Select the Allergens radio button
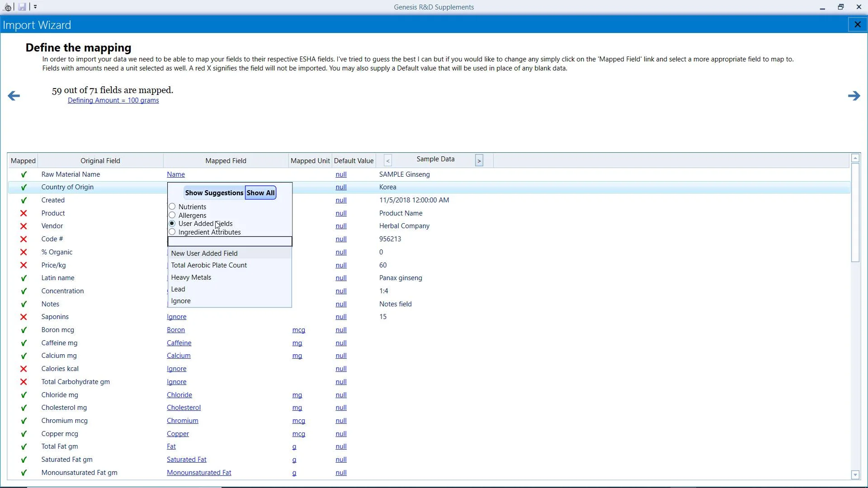Image resolution: width=868 pixels, height=488 pixels. (172, 215)
